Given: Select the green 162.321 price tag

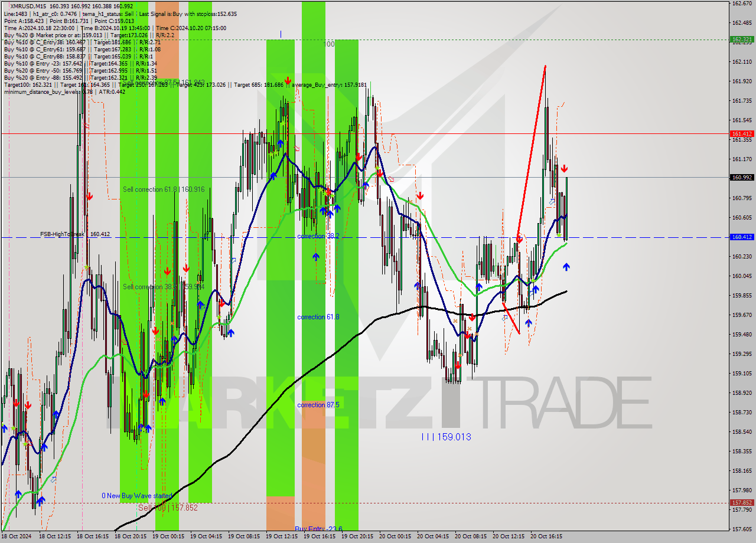Looking at the screenshot, I should (742, 40).
